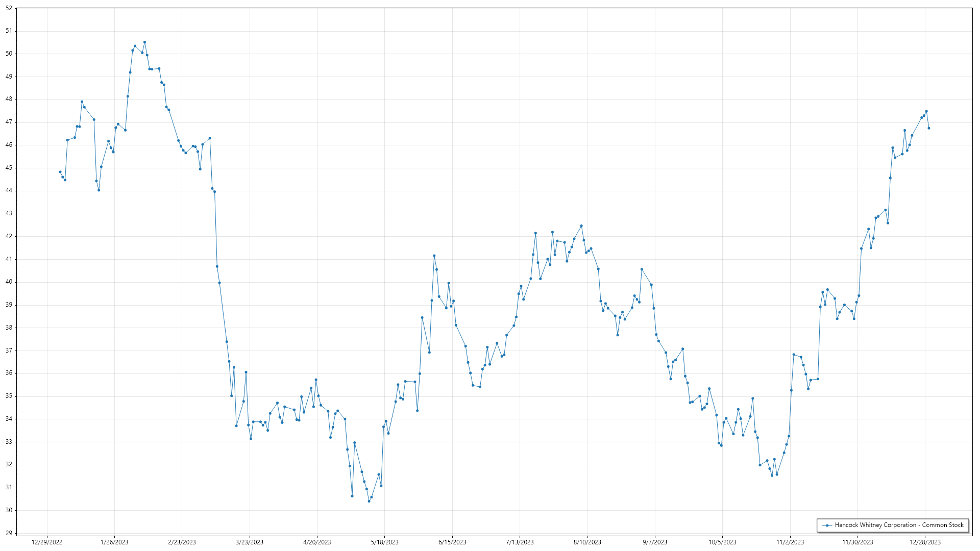The image size is (980, 551).
Task: Click the late December peak near 47.5
Action: tap(926, 111)
